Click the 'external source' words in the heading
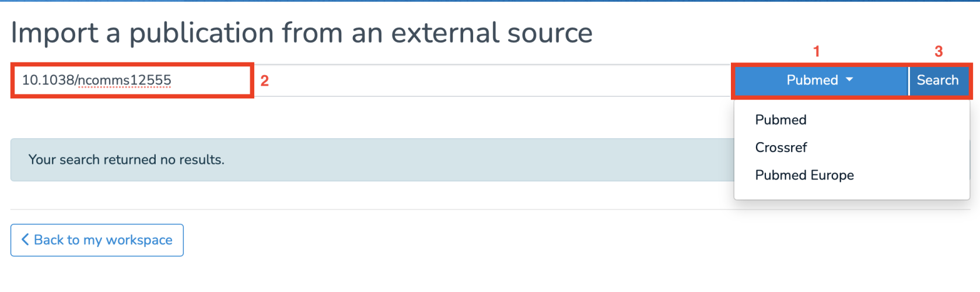The image size is (980, 292). point(491,33)
